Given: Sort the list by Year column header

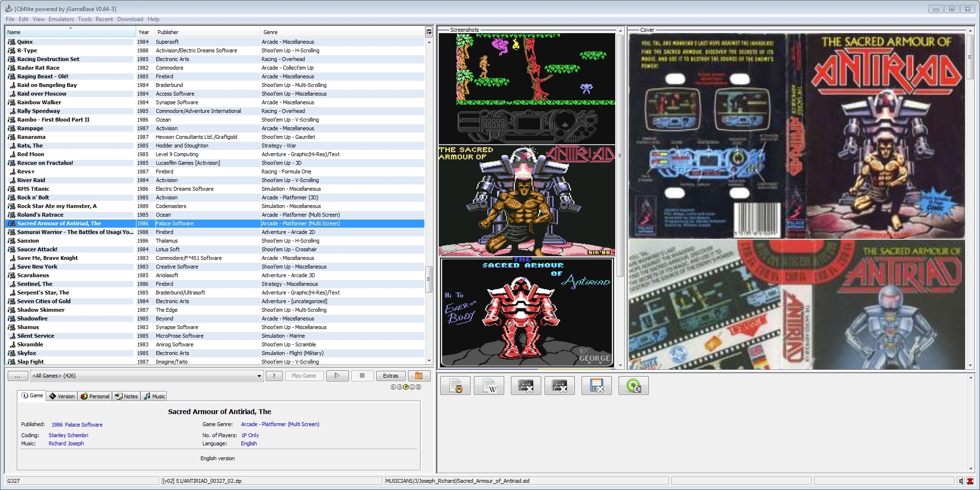Looking at the screenshot, I should click(x=144, y=32).
